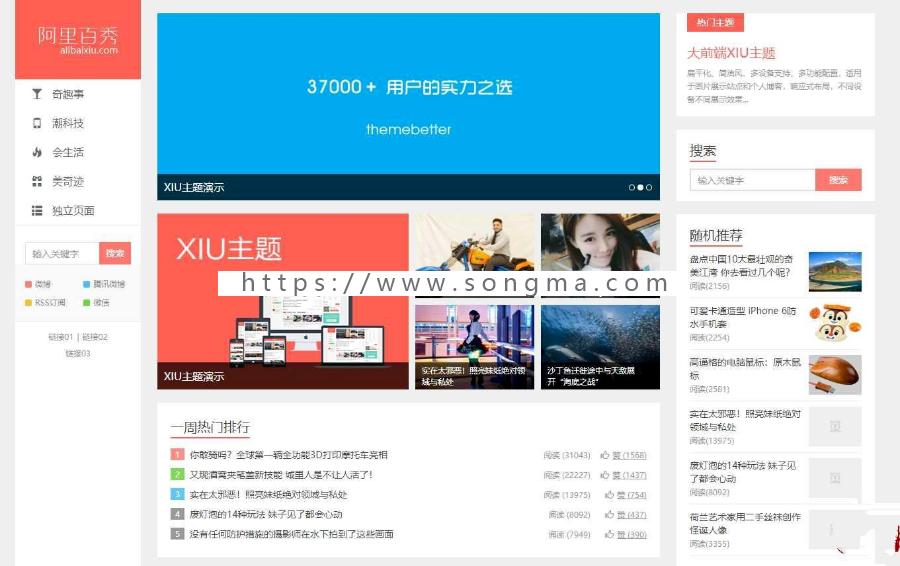Click 赞 (1437) like link

tap(629, 475)
